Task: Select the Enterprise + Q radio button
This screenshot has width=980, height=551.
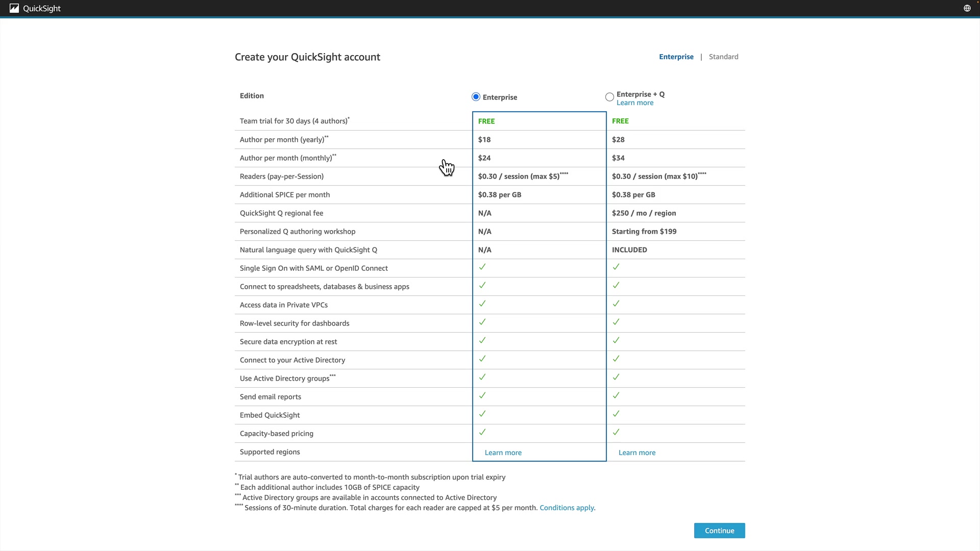Action: (609, 97)
